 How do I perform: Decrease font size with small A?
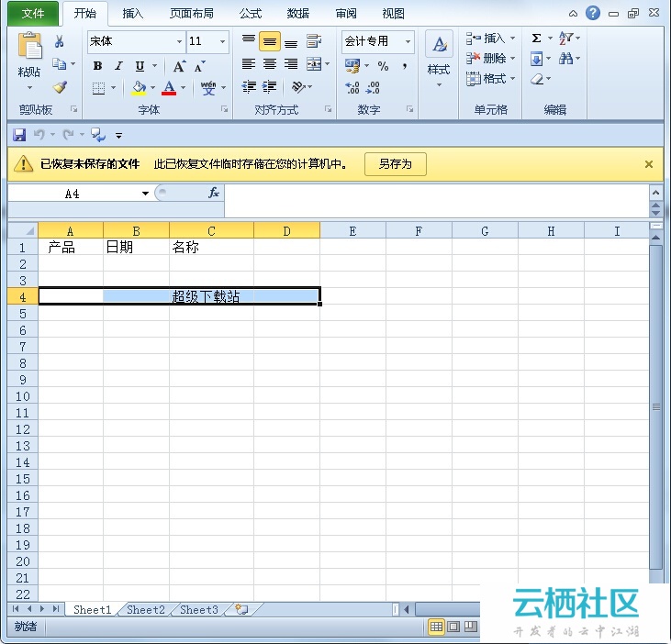[x=199, y=66]
